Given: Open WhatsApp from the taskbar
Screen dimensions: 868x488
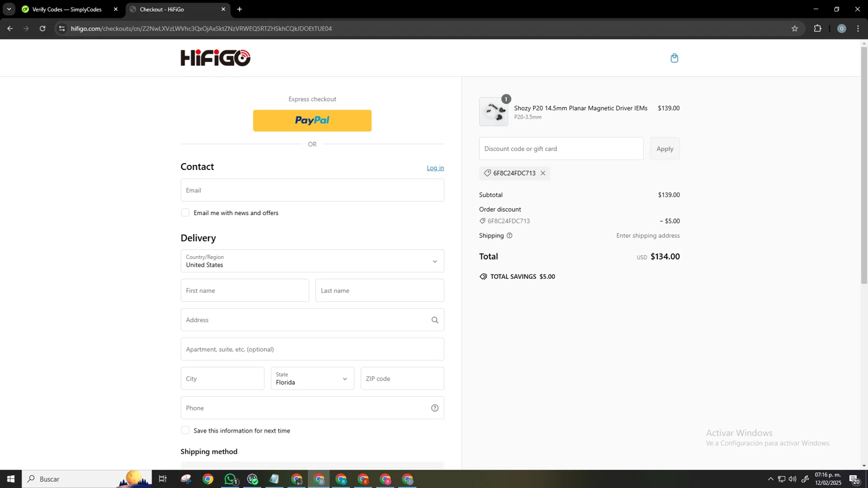Looking at the screenshot, I should (x=230, y=479).
